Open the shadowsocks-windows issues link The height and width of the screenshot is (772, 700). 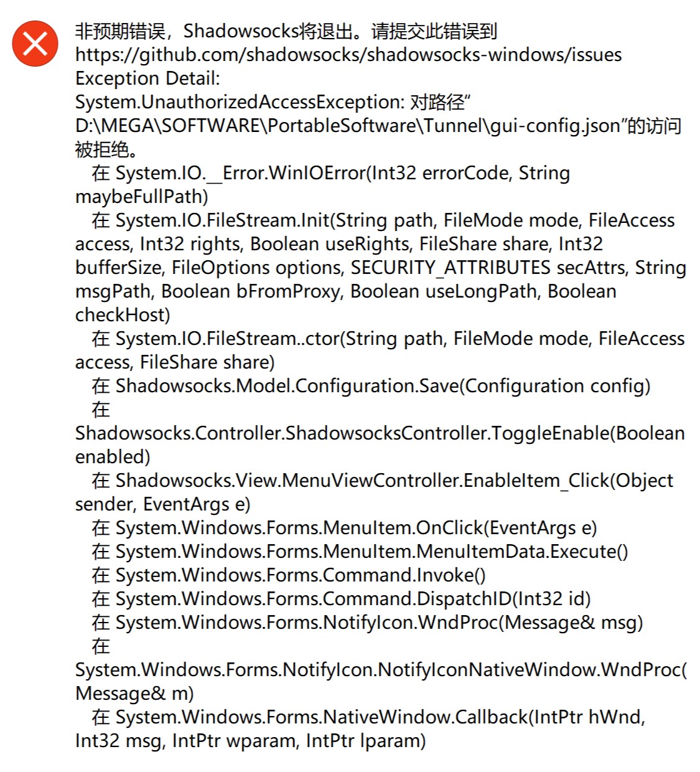(348, 55)
